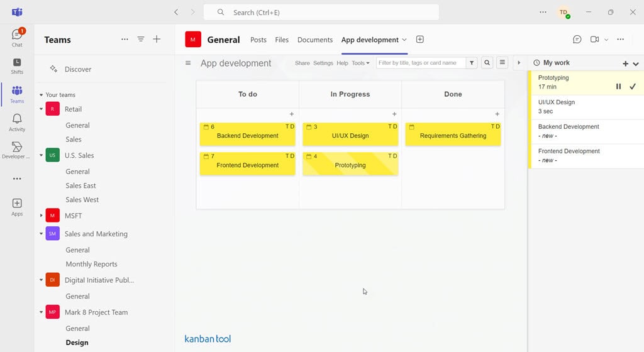The height and width of the screenshot is (352, 644).
Task: Open the Prototyping card on the board
Action: [350, 163]
